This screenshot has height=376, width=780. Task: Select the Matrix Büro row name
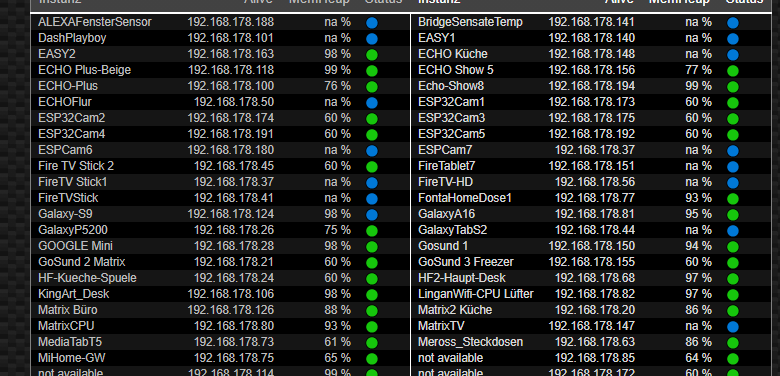click(68, 310)
